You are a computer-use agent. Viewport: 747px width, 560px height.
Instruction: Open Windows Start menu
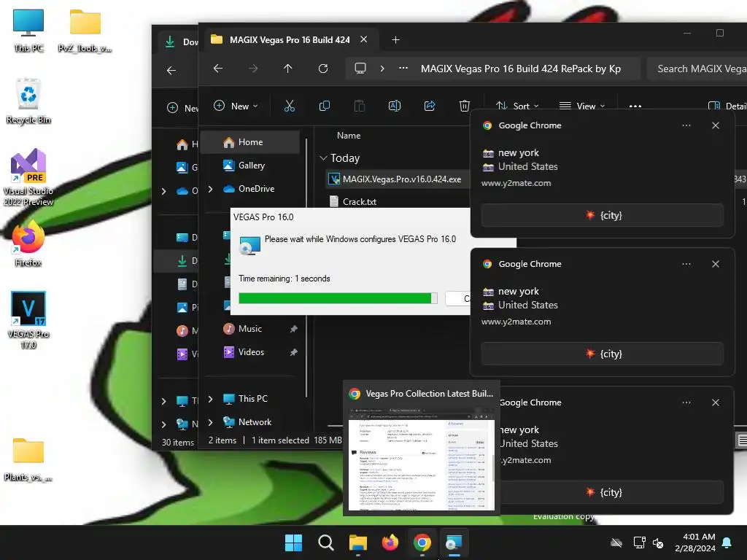point(293,542)
